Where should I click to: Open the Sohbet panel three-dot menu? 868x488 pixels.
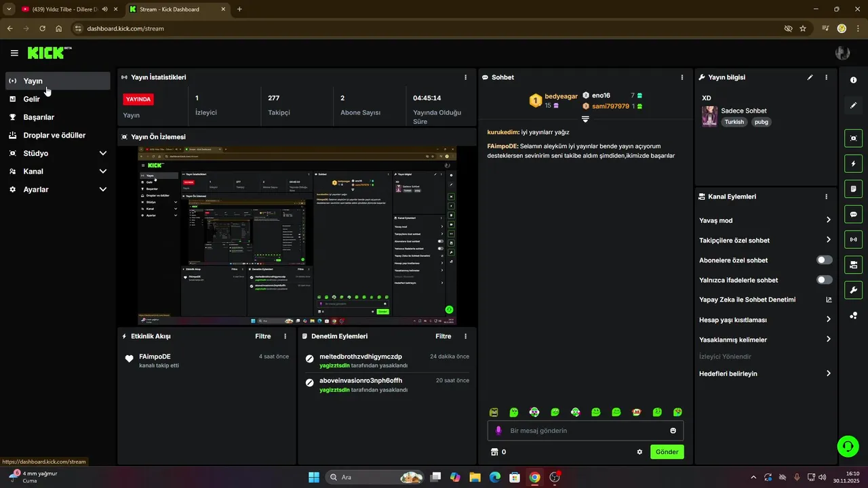[682, 77]
